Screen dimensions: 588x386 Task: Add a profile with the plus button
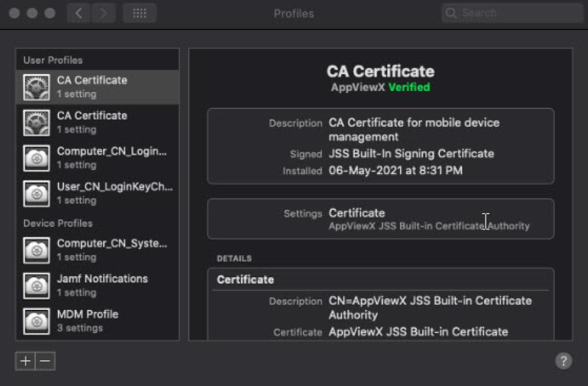[x=25, y=361]
